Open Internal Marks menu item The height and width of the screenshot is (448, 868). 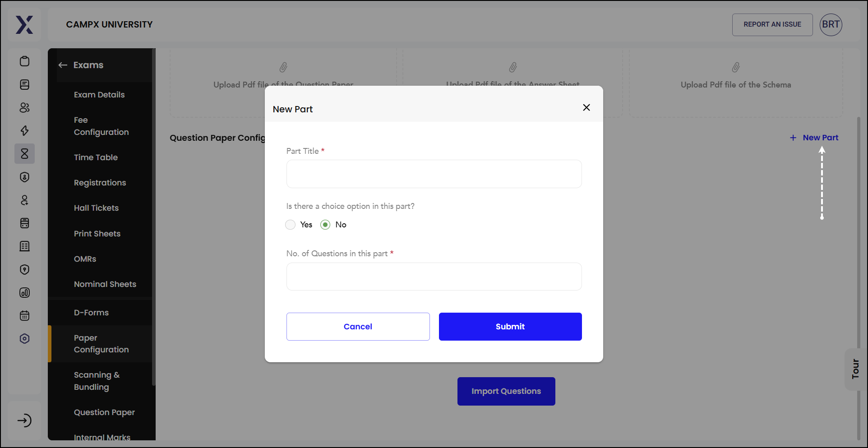102,437
